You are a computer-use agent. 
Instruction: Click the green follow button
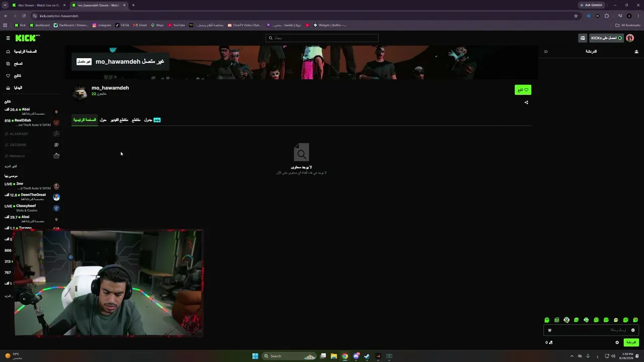coord(523,90)
